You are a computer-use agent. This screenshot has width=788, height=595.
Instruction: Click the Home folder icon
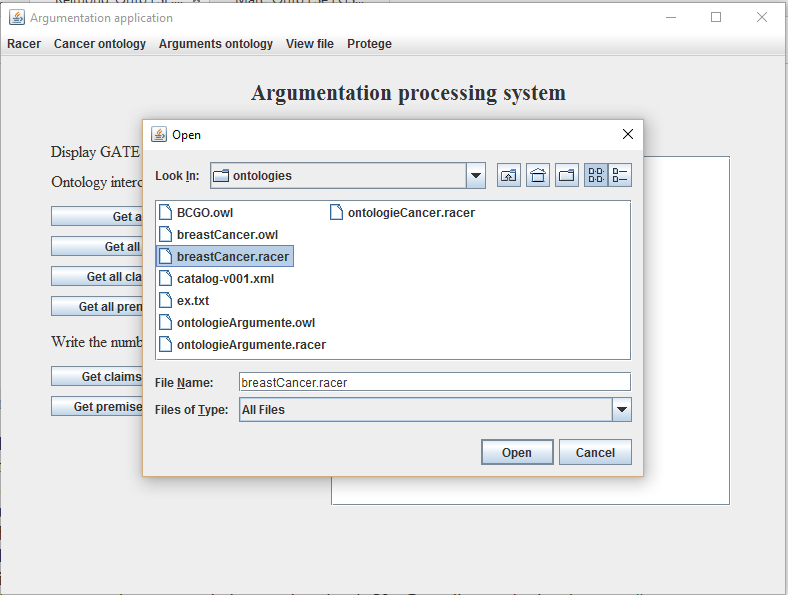[538, 175]
